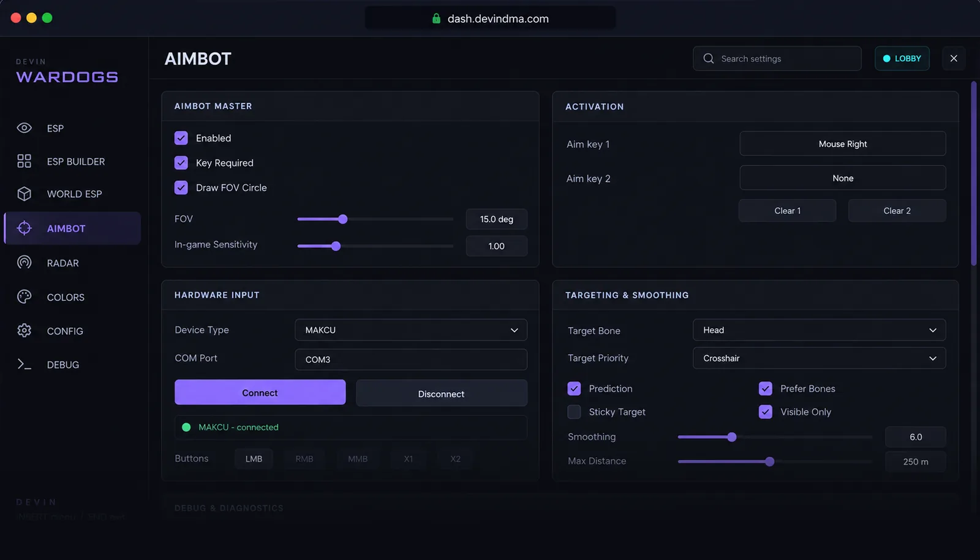Click the World ESP cube icon

coord(24,194)
